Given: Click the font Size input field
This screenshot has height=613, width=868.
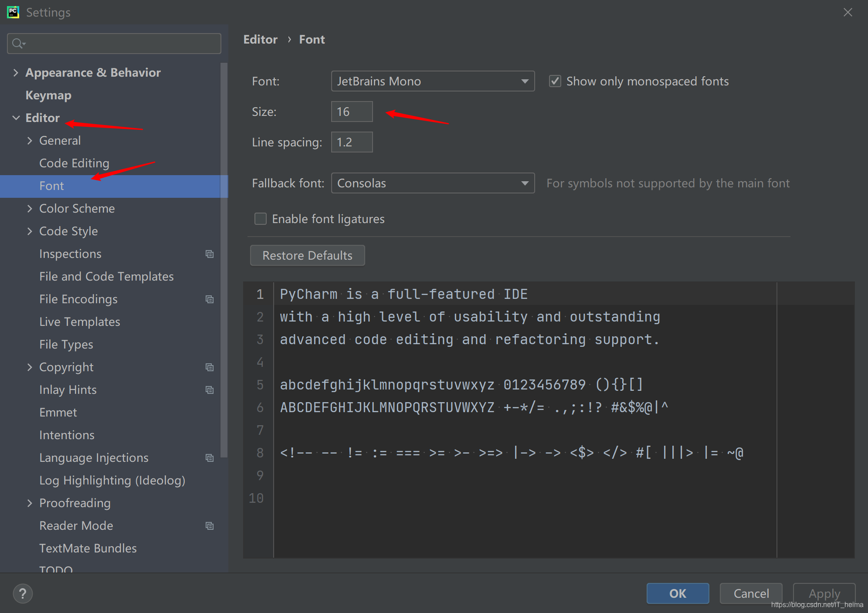Looking at the screenshot, I should point(352,112).
